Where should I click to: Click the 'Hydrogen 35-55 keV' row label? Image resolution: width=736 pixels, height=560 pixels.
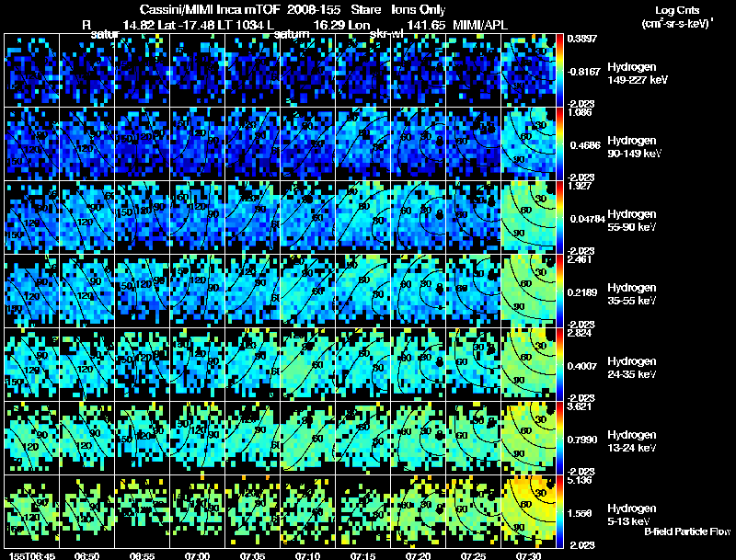point(632,294)
